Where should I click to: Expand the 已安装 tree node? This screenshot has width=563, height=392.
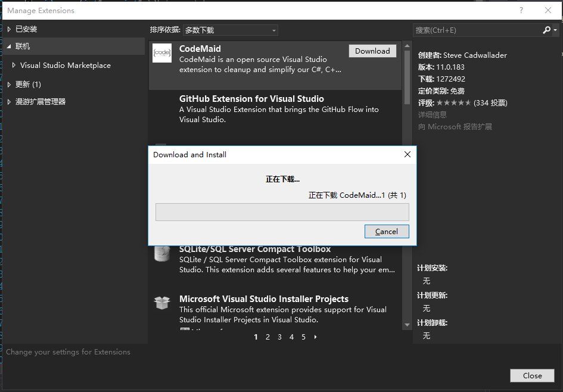(9, 29)
